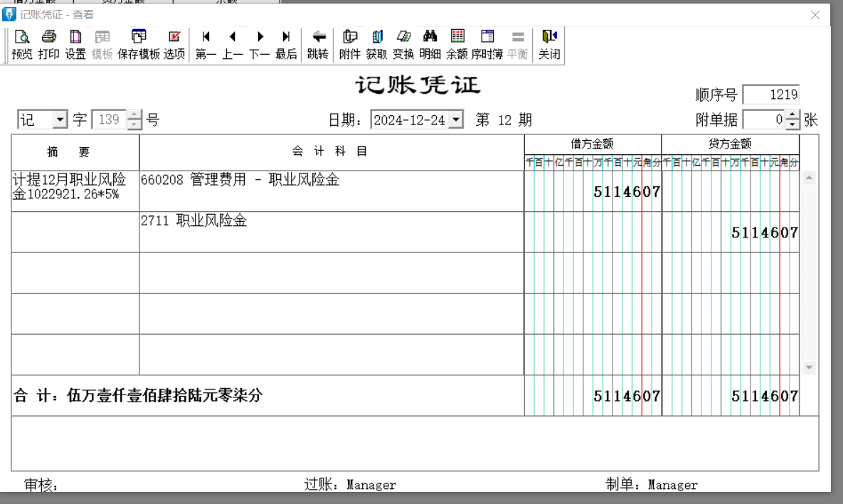Open 设置 (Settings) from the toolbar

tap(75, 44)
